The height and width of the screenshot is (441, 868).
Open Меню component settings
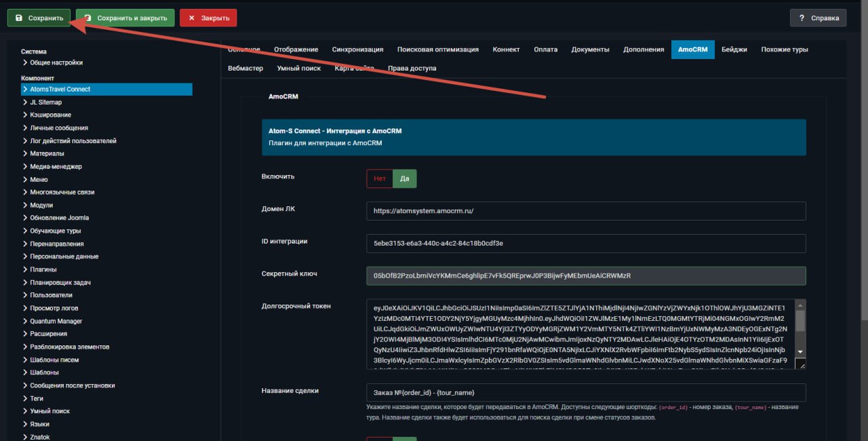(x=39, y=179)
